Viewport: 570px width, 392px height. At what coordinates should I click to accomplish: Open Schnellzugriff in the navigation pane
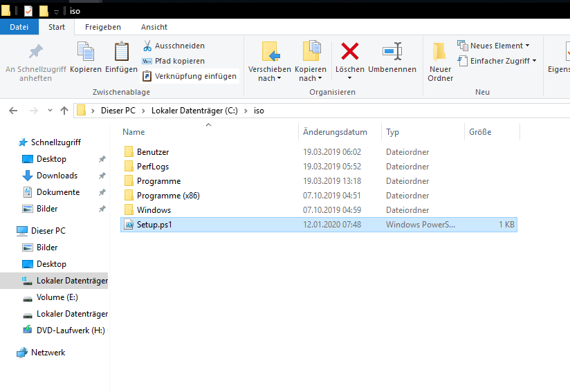coord(55,142)
